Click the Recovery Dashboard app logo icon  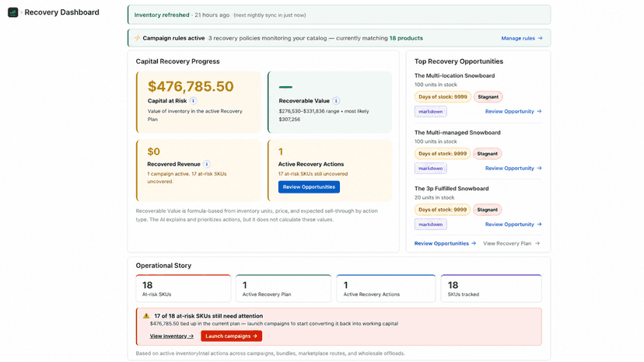13,12
